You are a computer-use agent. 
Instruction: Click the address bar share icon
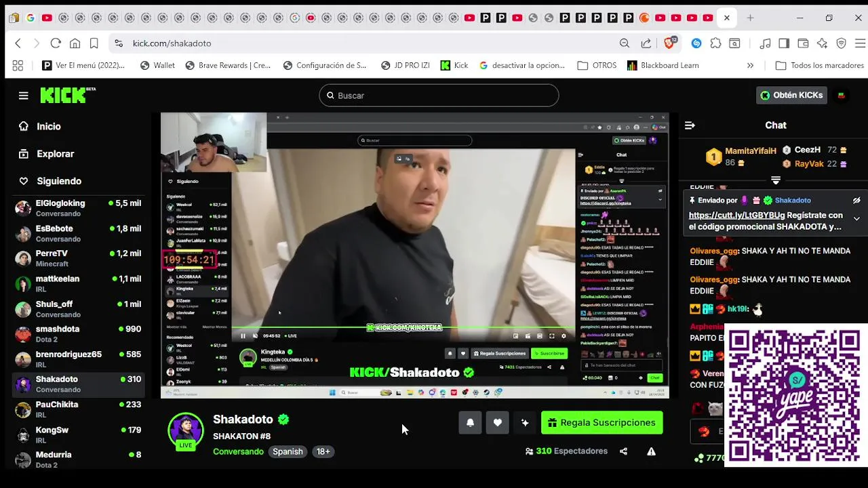point(646,43)
